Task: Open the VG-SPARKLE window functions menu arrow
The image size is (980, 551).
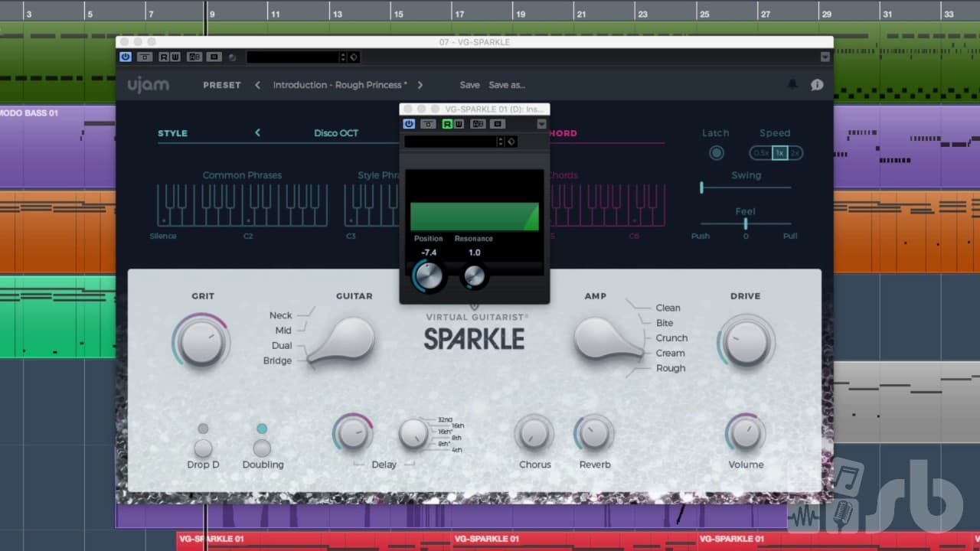Action: [825, 57]
